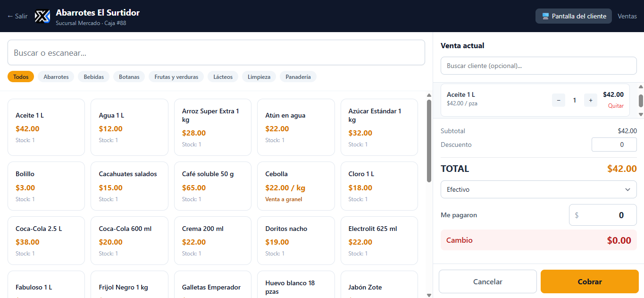Click Sucursal Mercado · Caja #88 text
The height and width of the screenshot is (298, 644).
[91, 23]
